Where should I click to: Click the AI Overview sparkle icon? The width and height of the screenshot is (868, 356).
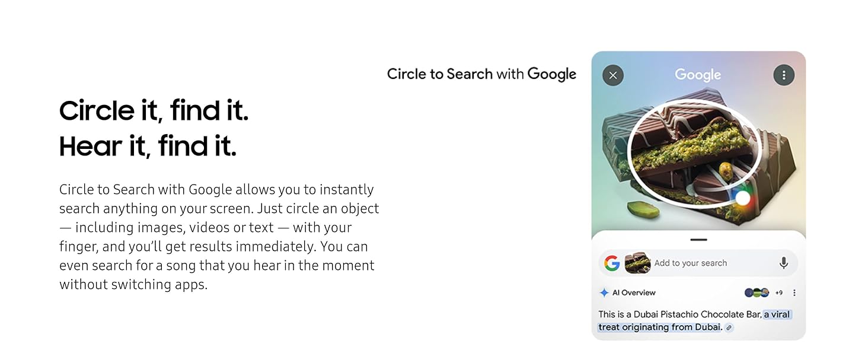pyautogui.click(x=604, y=293)
